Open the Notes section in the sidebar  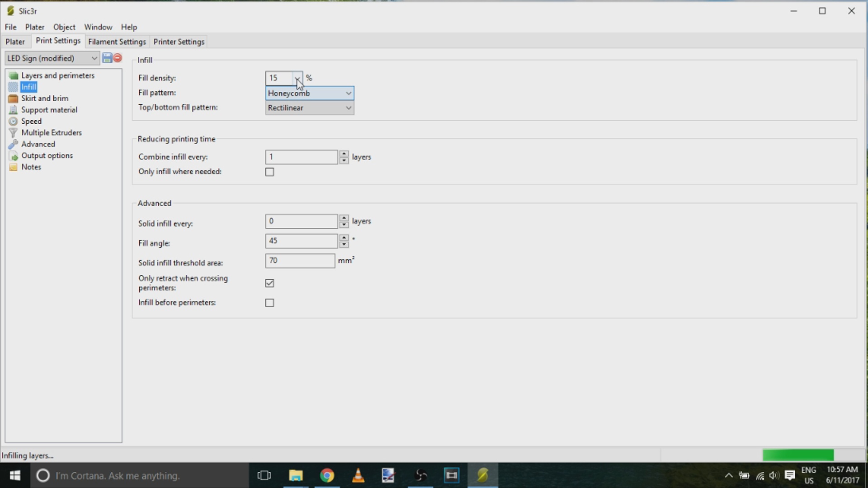[31, 167]
